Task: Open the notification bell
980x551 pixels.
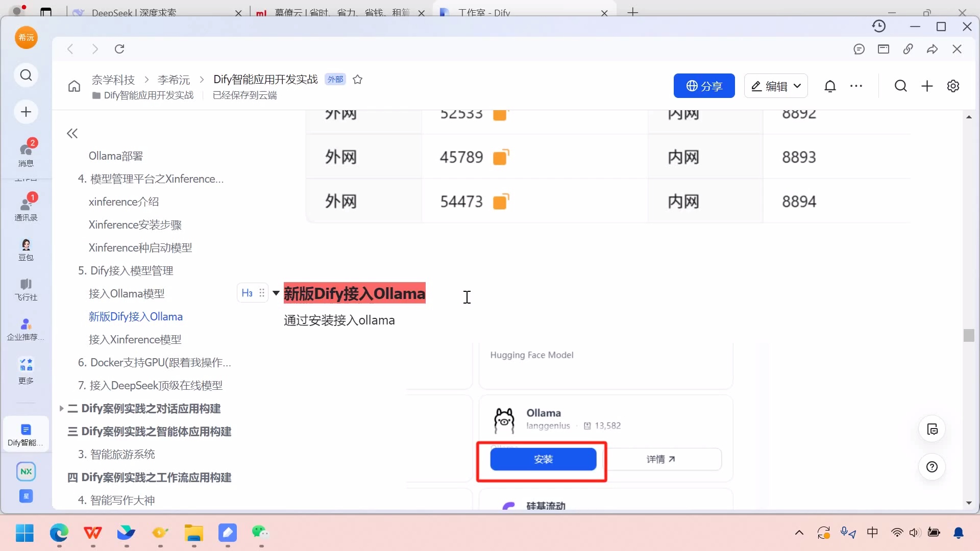Action: [x=830, y=86]
